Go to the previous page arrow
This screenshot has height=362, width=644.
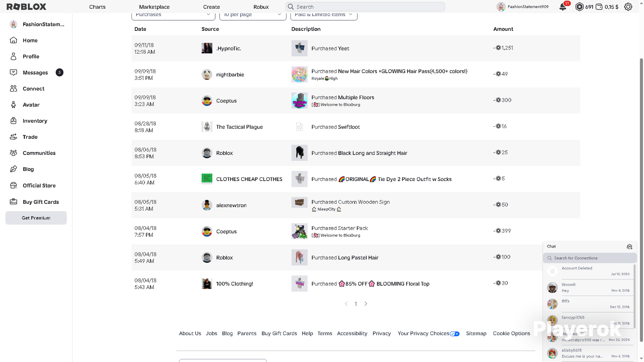point(346,304)
